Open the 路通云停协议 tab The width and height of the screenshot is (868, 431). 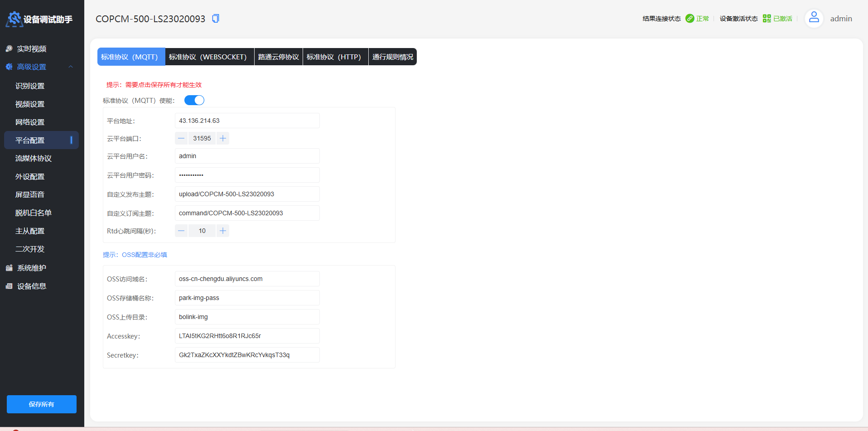[x=279, y=57]
